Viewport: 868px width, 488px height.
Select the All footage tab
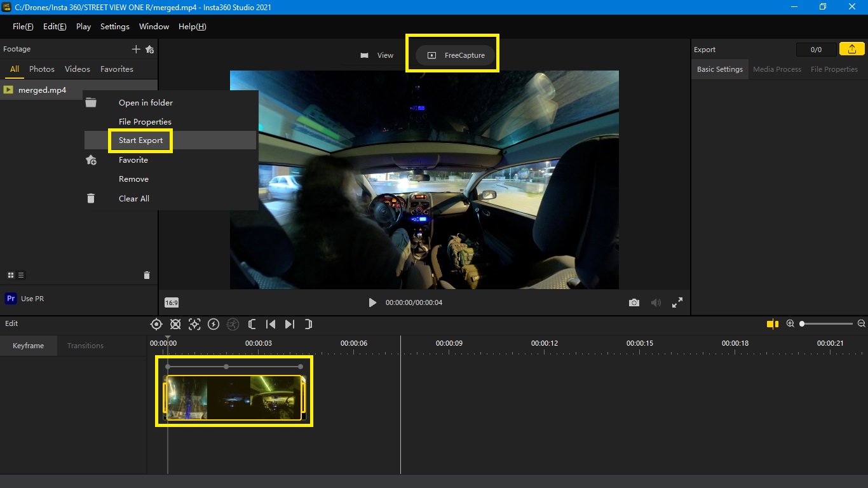pyautogui.click(x=14, y=69)
